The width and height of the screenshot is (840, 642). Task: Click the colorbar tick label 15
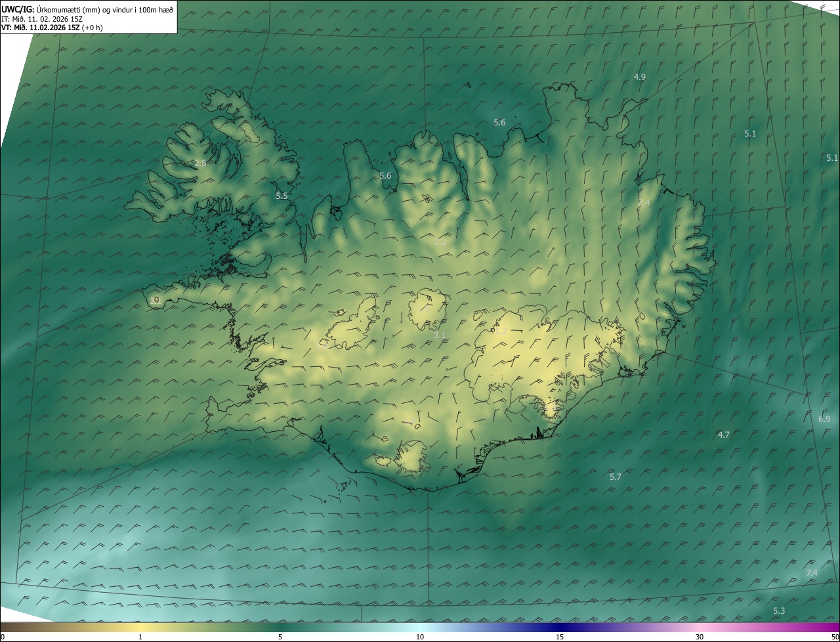560,637
